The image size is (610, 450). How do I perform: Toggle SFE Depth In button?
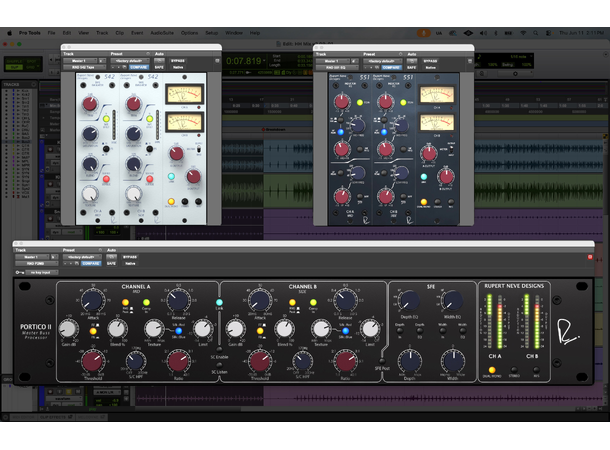[400, 331]
